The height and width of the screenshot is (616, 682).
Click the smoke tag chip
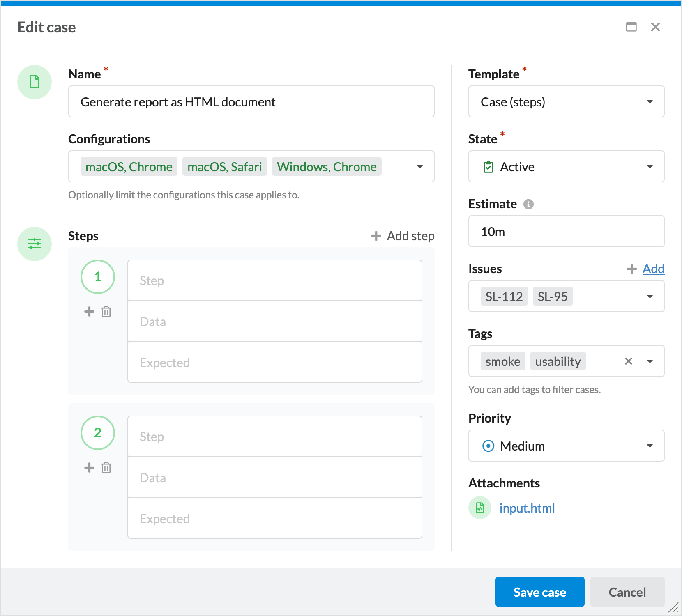click(503, 361)
